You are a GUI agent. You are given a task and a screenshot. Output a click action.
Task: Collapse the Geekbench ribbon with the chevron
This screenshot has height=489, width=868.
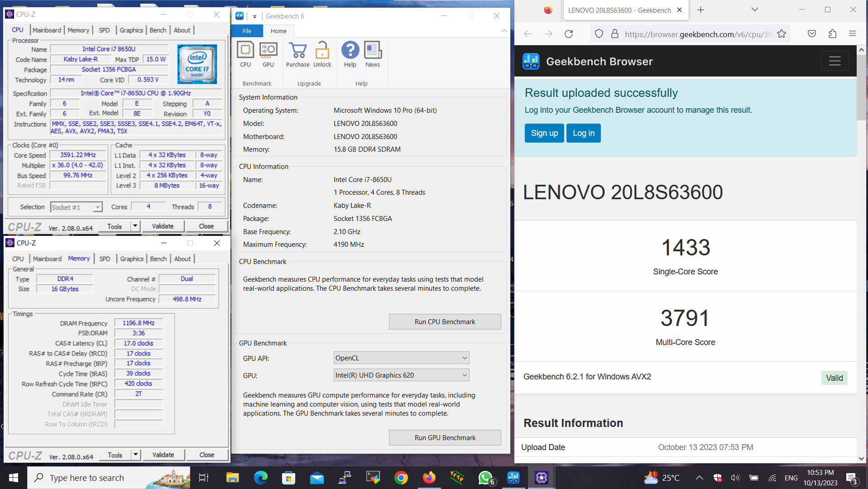point(504,31)
